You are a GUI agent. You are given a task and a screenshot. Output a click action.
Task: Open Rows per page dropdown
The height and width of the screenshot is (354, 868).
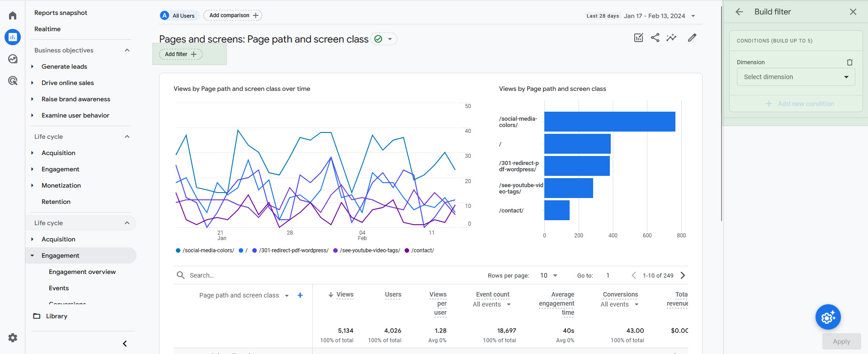click(x=549, y=275)
